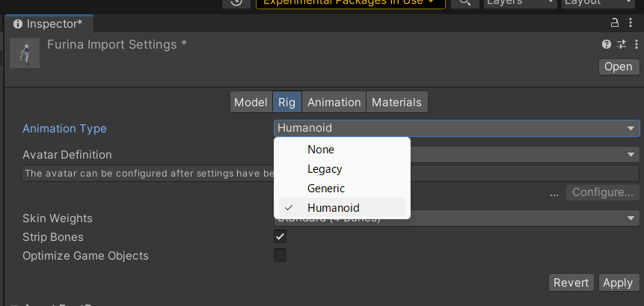
Task: Click the Strip Bones label
Action: point(53,237)
